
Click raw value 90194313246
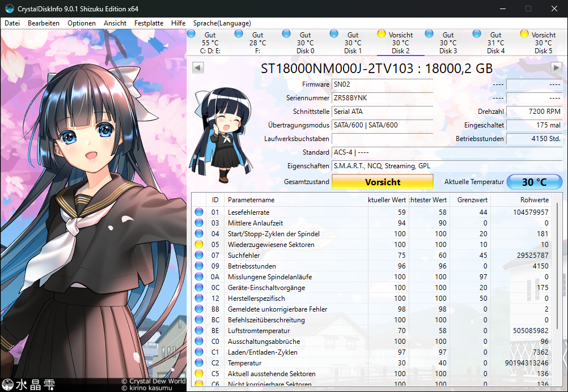(527, 363)
